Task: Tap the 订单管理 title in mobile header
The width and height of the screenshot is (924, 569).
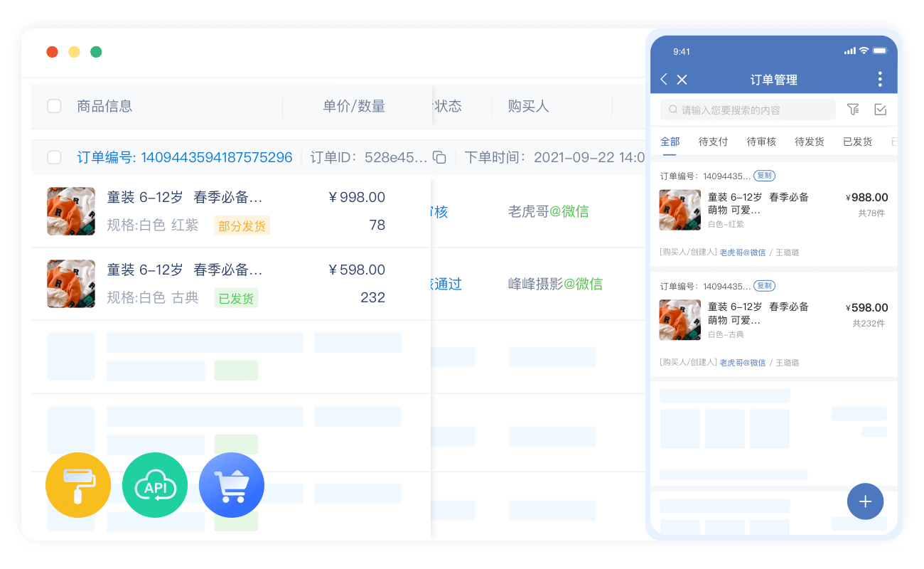Action: 774,80
